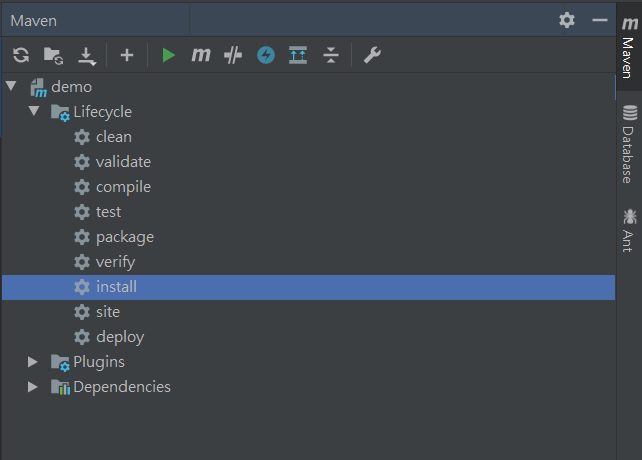Viewport: 642px width, 460px height.
Task: Select the test lifecycle goal
Action: pos(109,212)
